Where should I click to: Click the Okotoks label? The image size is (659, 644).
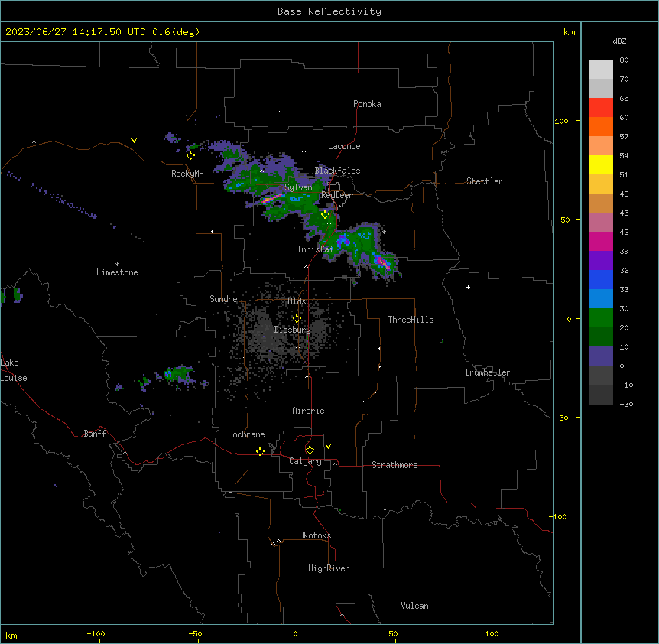(315, 535)
